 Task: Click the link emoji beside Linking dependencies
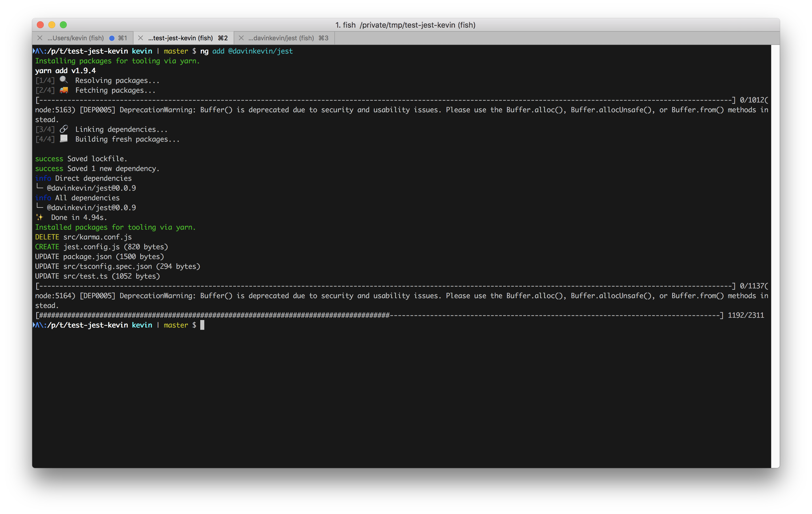coord(64,129)
